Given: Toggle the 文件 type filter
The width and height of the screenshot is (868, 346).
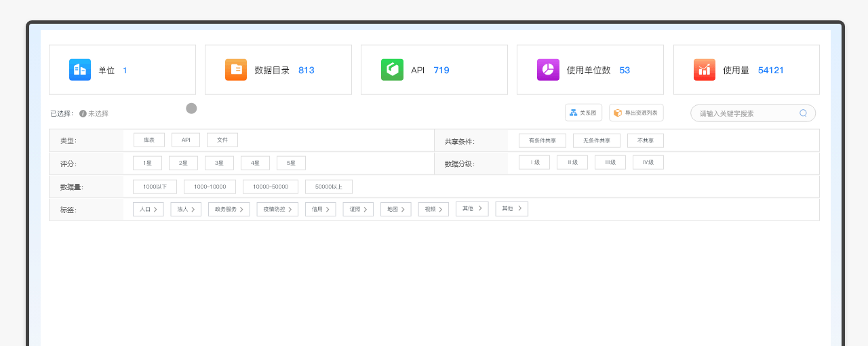Looking at the screenshot, I should (222, 140).
